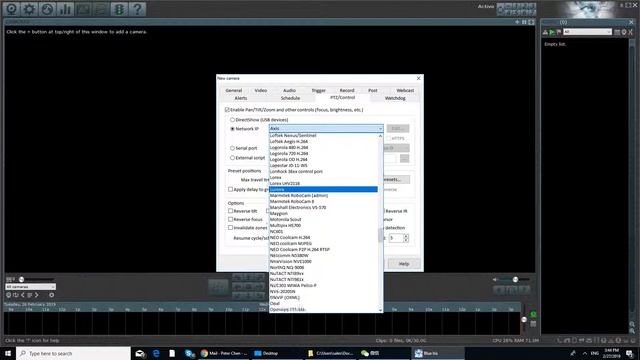Open the settings gear in Blue Iris toolbar
This screenshot has width=640, height=360.
pyautogui.click(x=29, y=9)
